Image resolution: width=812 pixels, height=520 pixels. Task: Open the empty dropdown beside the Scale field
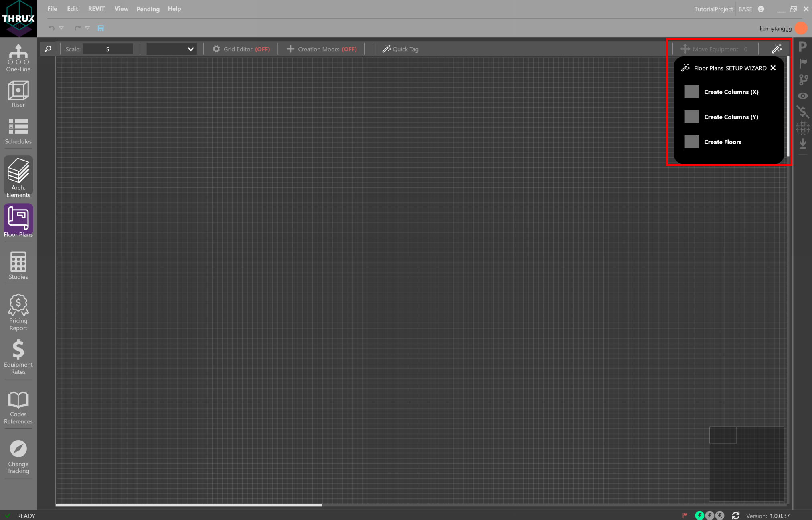click(171, 49)
